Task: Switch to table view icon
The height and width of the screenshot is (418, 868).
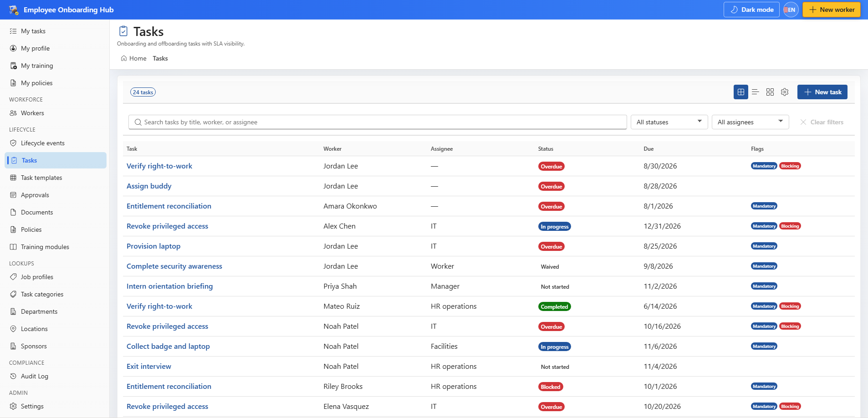Action: point(741,92)
